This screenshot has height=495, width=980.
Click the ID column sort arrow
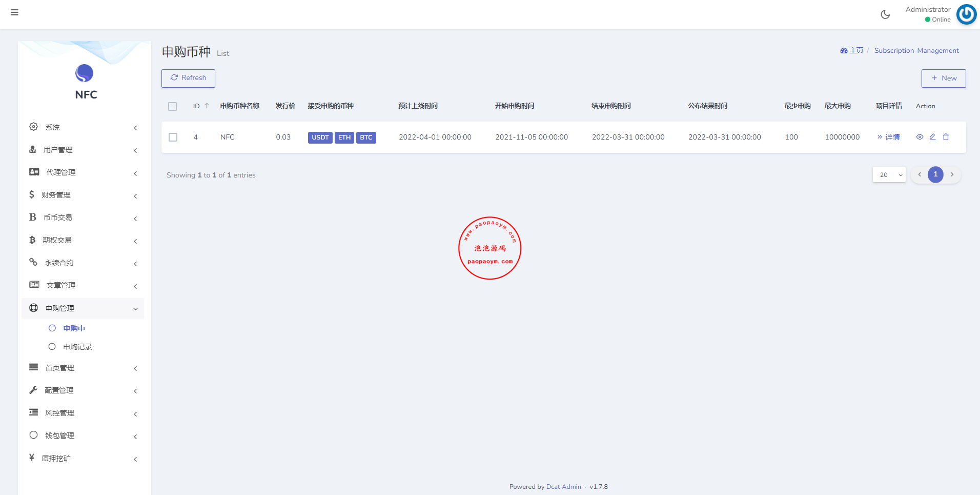207,106
